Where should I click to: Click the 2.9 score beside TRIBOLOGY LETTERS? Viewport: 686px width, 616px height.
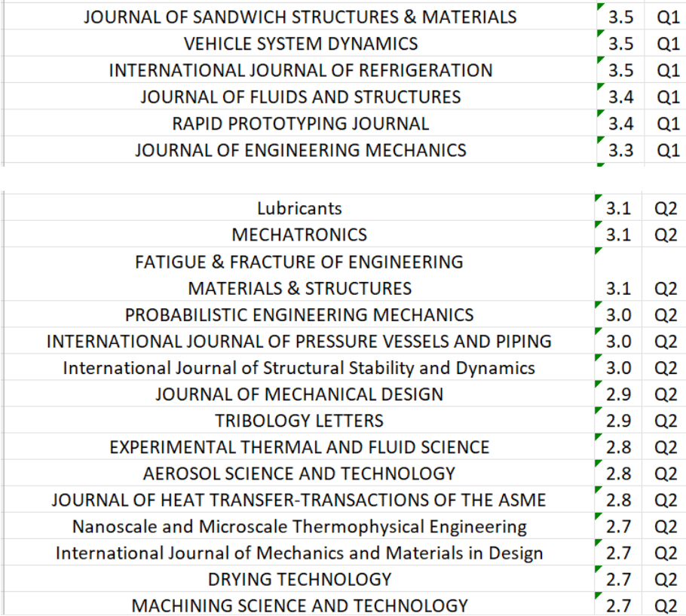tap(619, 420)
